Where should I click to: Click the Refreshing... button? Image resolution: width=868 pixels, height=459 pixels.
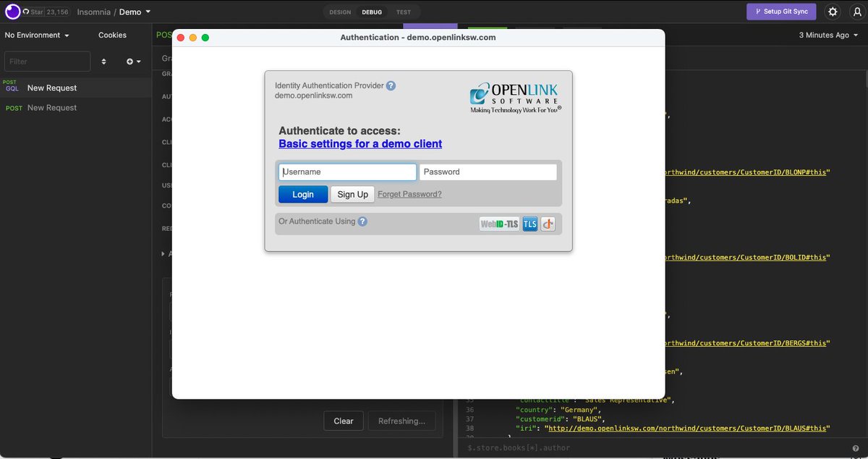click(402, 421)
